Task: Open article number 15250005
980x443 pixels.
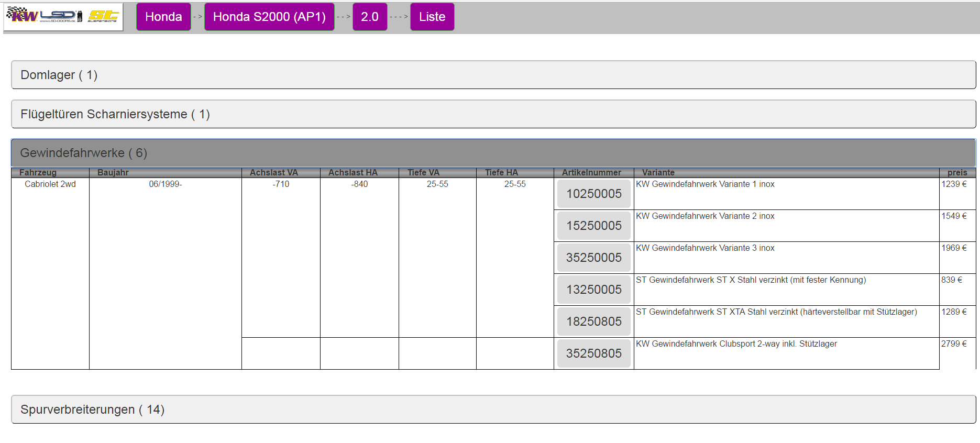Action: [593, 226]
